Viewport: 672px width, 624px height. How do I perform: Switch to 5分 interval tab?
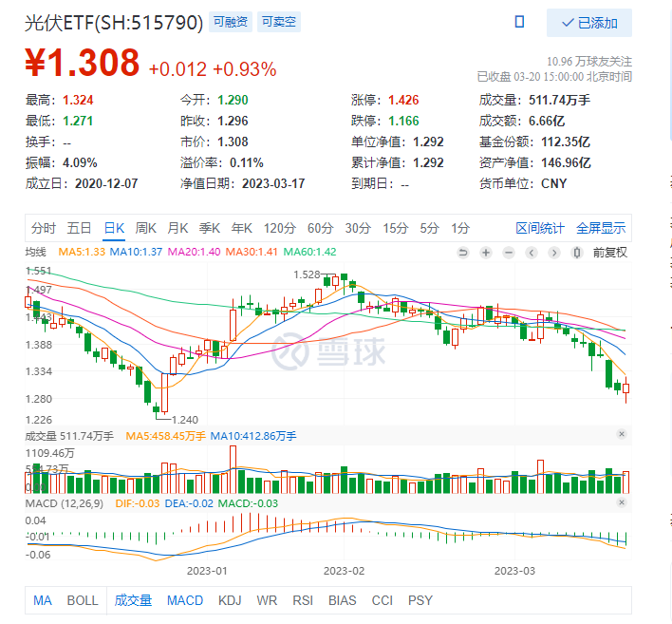[x=429, y=228]
